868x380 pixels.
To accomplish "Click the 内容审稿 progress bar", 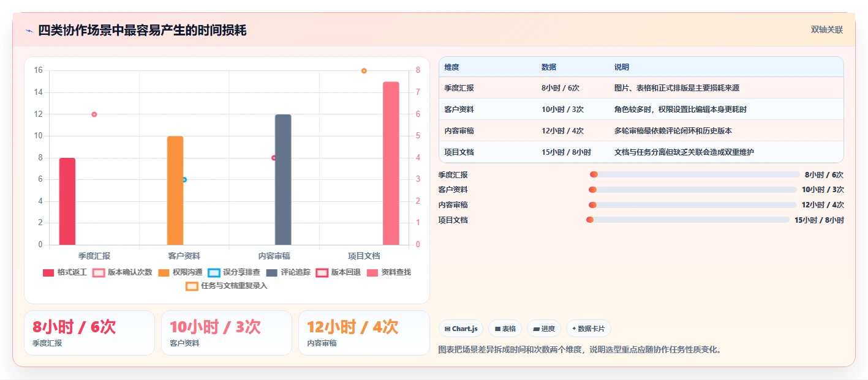I will click(x=693, y=205).
